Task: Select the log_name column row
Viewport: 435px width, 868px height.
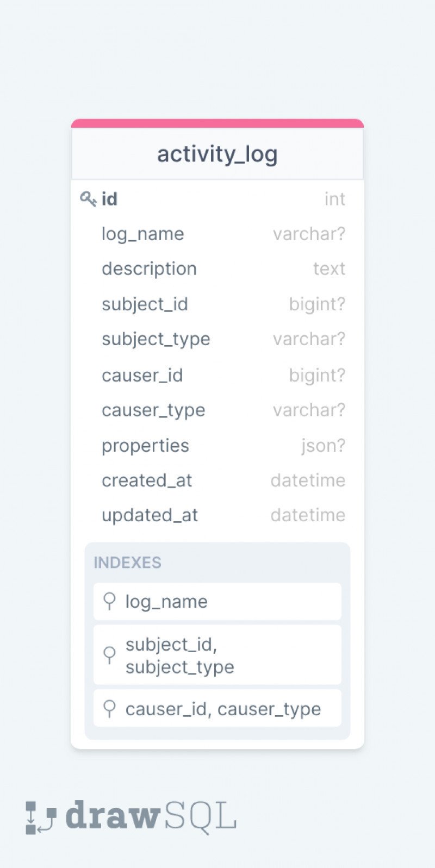Action: tap(217, 234)
